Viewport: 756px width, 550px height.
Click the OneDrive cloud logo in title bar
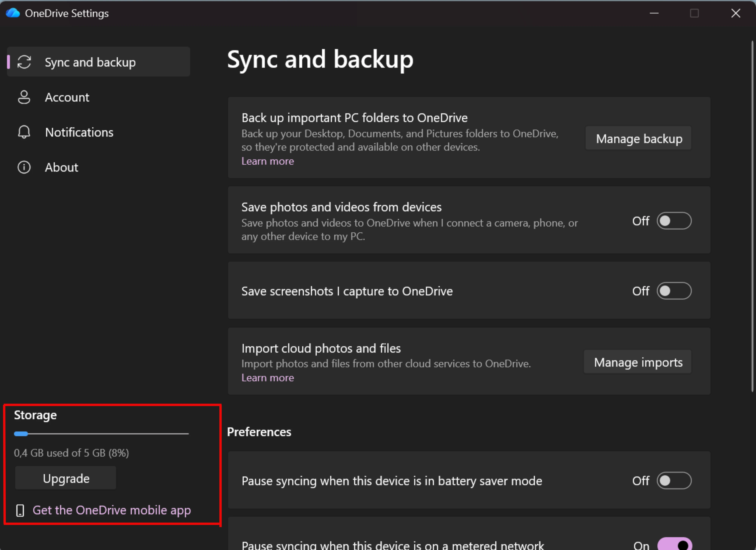[13, 13]
